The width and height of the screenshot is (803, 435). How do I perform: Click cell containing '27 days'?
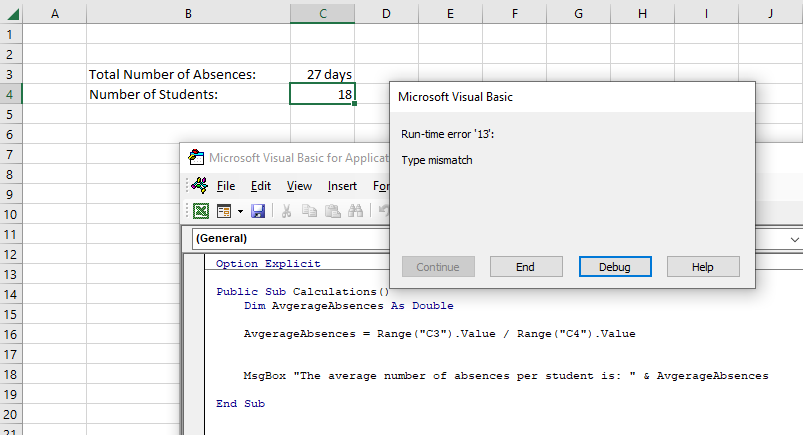pyautogui.click(x=323, y=74)
